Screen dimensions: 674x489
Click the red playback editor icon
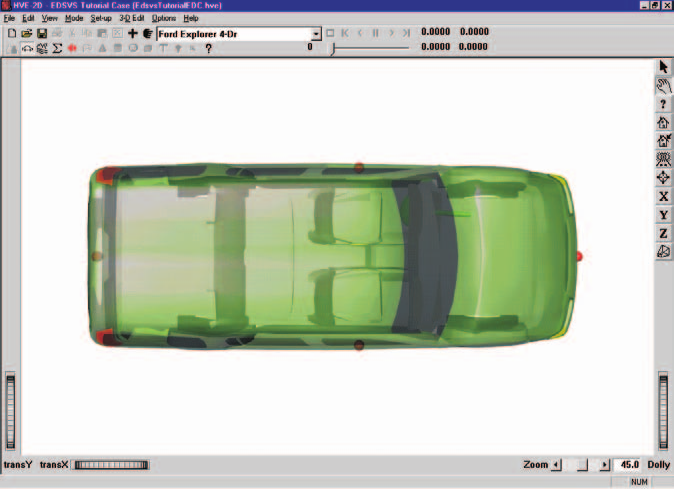[72, 49]
